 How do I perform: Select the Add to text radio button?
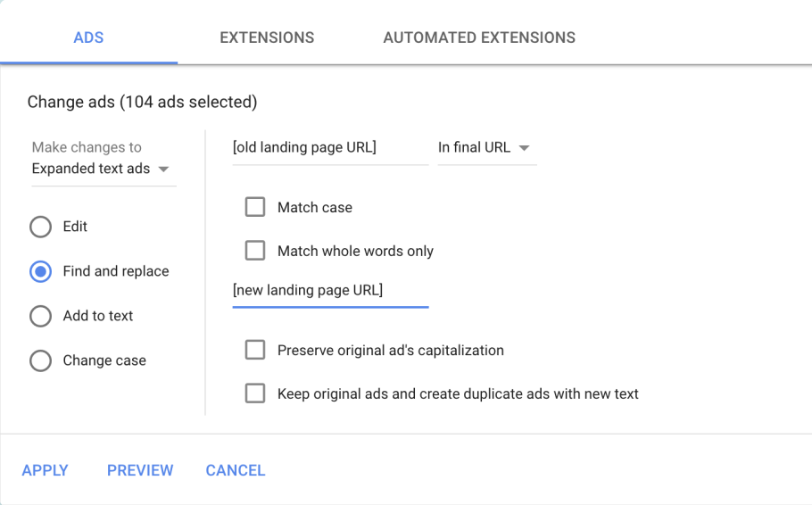tap(41, 316)
